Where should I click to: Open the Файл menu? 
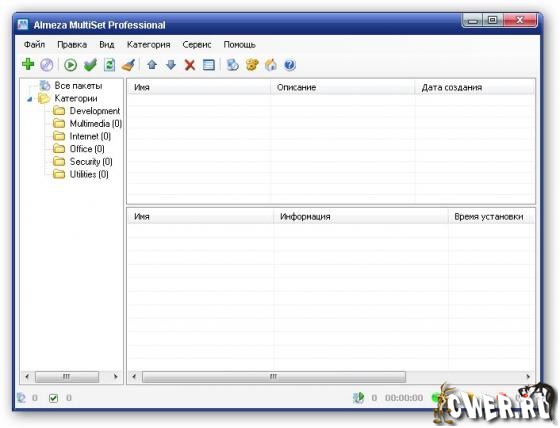point(34,45)
